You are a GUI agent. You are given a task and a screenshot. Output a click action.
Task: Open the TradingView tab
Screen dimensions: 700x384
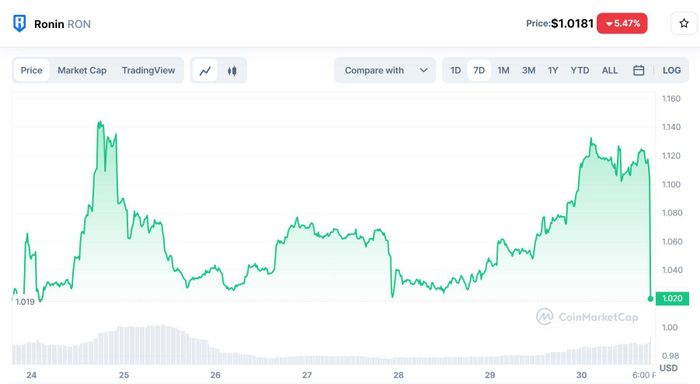[x=148, y=70]
